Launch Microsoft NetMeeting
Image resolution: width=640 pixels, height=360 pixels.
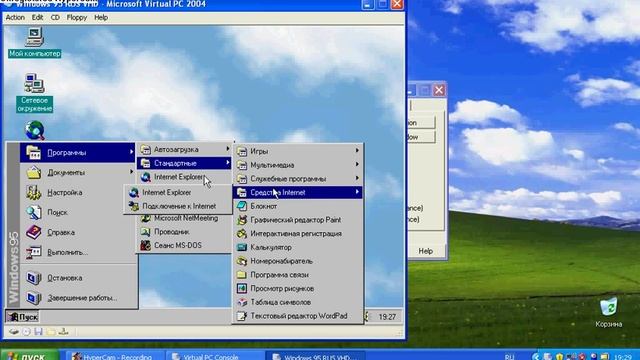tap(184, 218)
